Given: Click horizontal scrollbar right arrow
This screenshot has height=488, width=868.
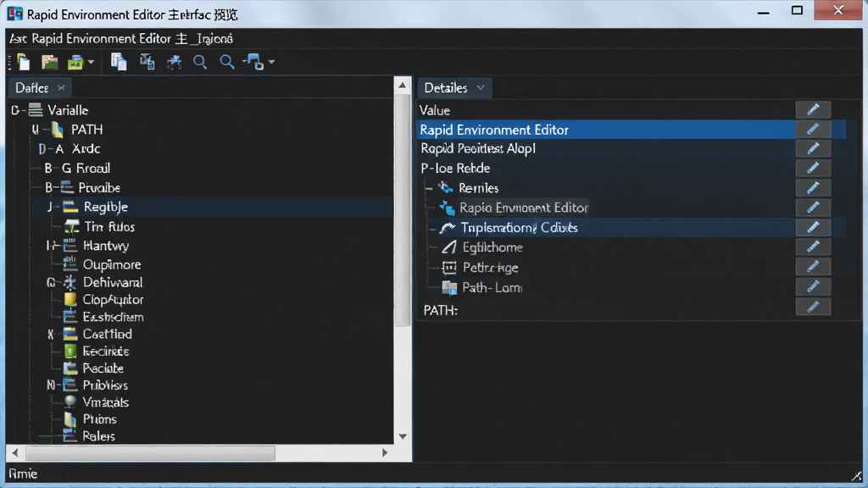Looking at the screenshot, I should click(385, 452).
